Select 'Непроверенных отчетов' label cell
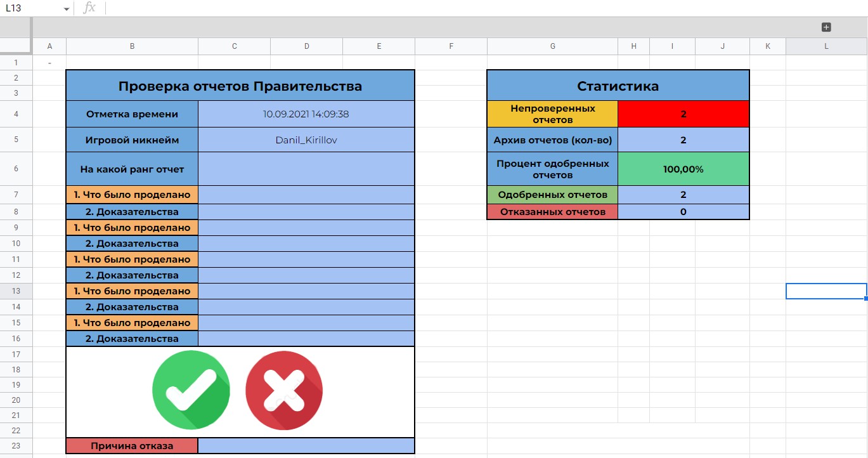Screen dimensions: 868x458 (553, 114)
